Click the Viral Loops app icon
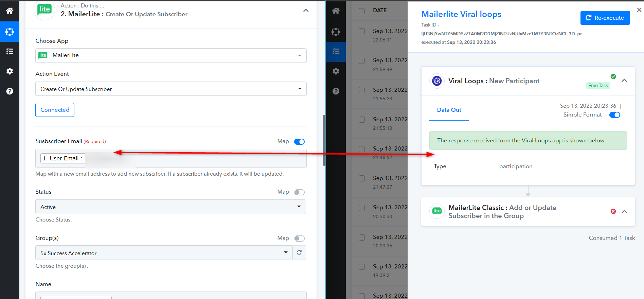Viewport: 644px width, 299px height. point(437,81)
